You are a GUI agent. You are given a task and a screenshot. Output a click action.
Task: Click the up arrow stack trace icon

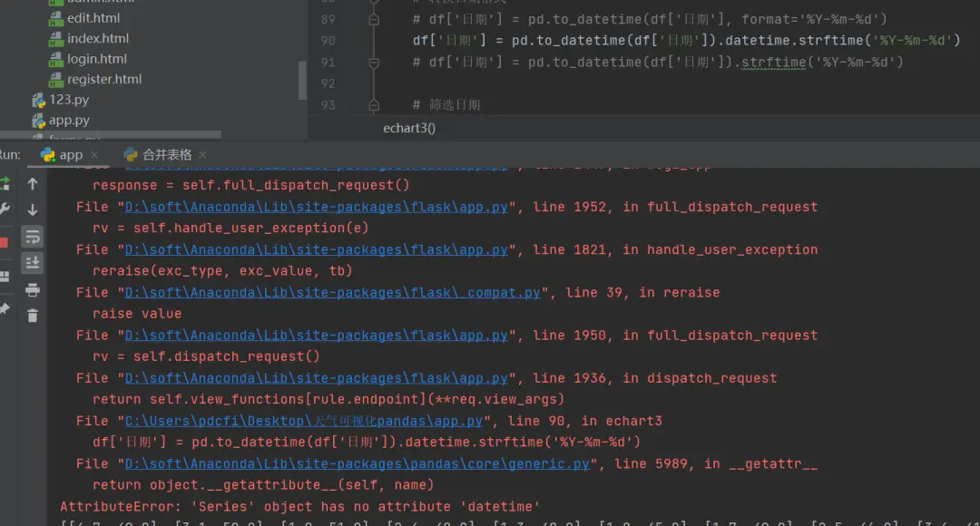click(x=33, y=184)
